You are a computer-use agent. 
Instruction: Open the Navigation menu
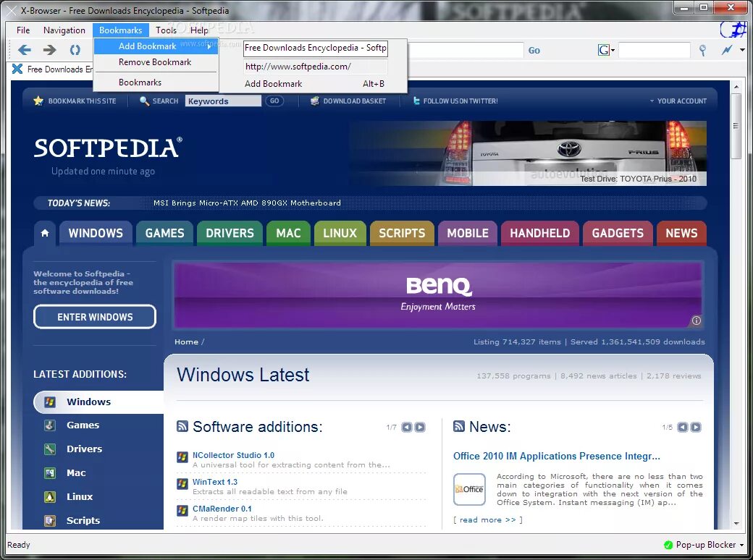(x=64, y=30)
